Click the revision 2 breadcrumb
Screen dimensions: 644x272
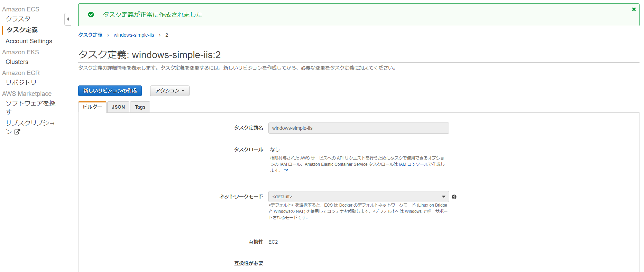167,35
